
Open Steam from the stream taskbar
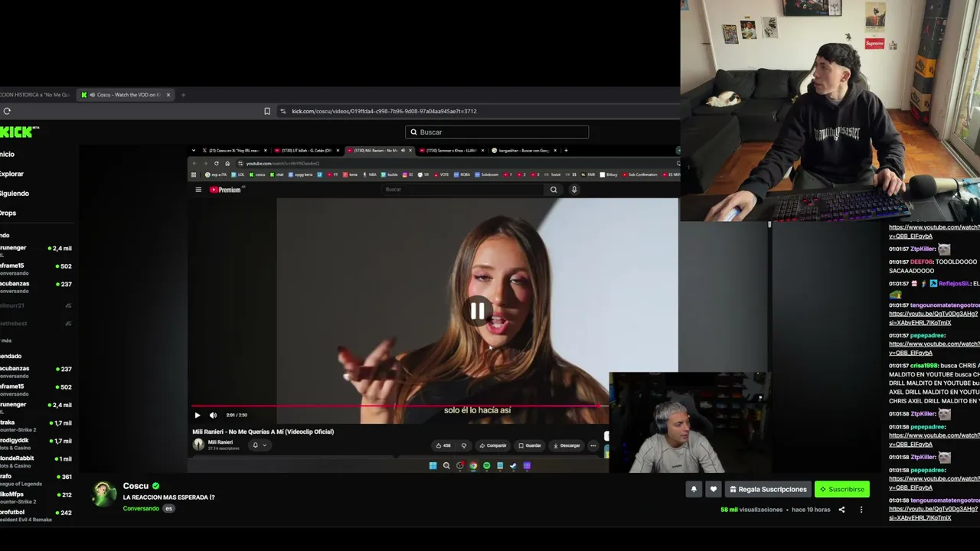click(x=514, y=465)
